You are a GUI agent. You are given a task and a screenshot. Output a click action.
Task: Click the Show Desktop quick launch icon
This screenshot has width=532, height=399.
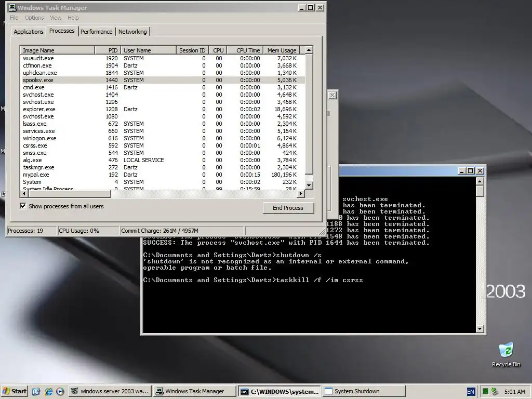pyautogui.click(x=36, y=391)
